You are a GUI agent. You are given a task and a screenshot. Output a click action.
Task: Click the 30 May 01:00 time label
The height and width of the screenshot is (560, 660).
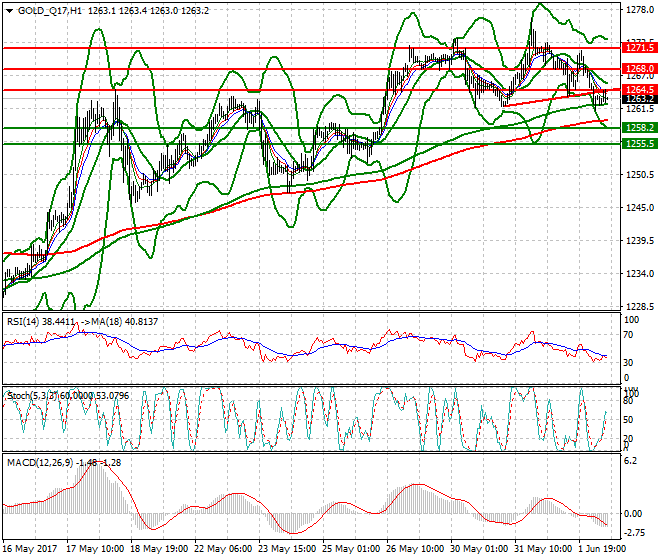[x=479, y=549]
